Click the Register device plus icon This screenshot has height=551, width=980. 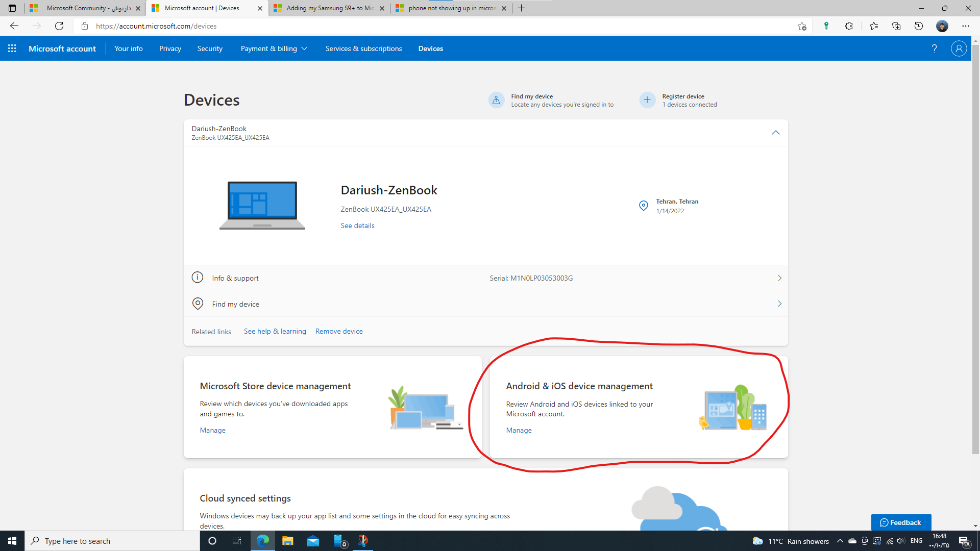tap(647, 100)
